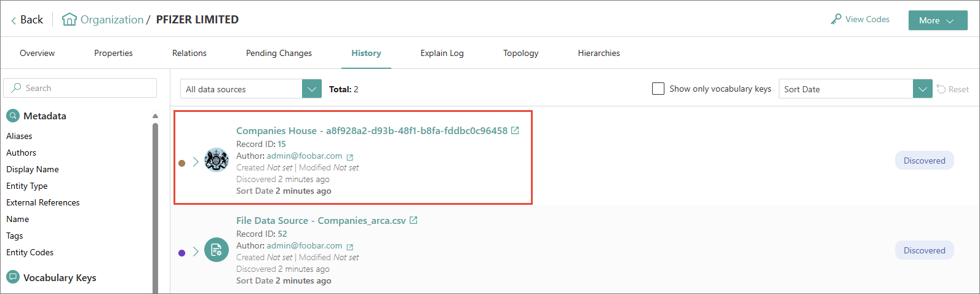Click the View Codes key icon

click(x=835, y=20)
